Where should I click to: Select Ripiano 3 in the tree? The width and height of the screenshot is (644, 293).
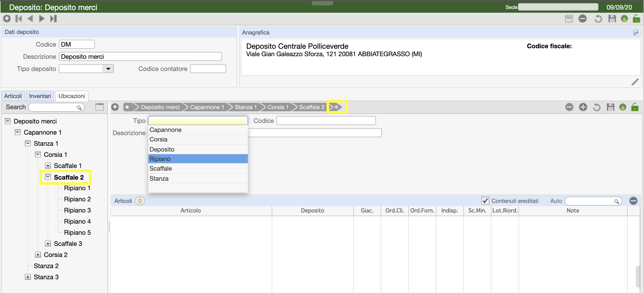coord(77,210)
